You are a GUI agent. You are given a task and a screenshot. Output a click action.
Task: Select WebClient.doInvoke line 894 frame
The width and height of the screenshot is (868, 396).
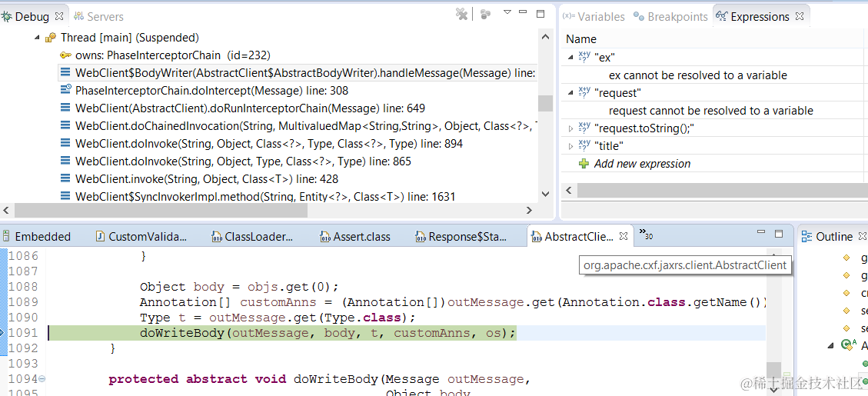coord(269,144)
